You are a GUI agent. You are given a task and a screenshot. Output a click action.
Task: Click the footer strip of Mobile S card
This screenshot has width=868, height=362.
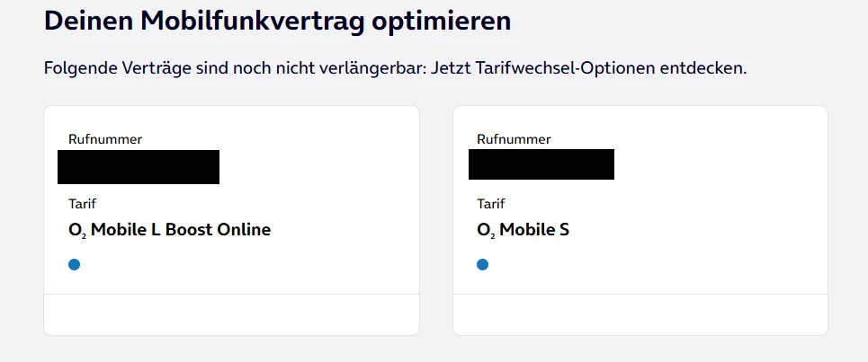tap(640, 314)
